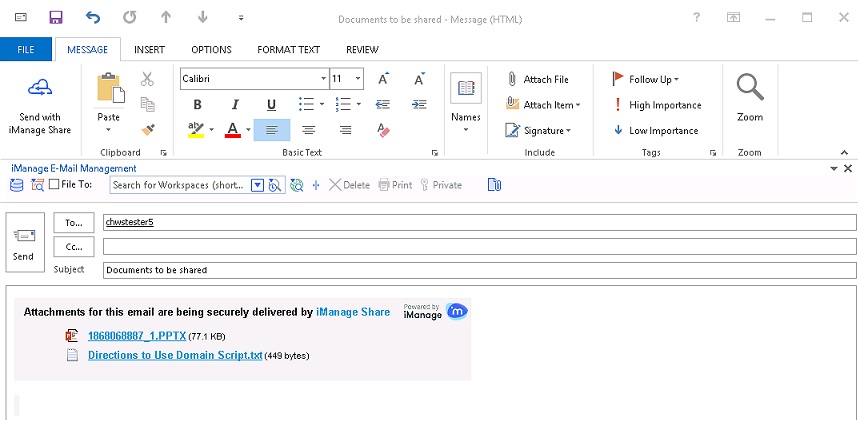Click Attach File
This screenshot has height=423, width=858.
coord(537,79)
